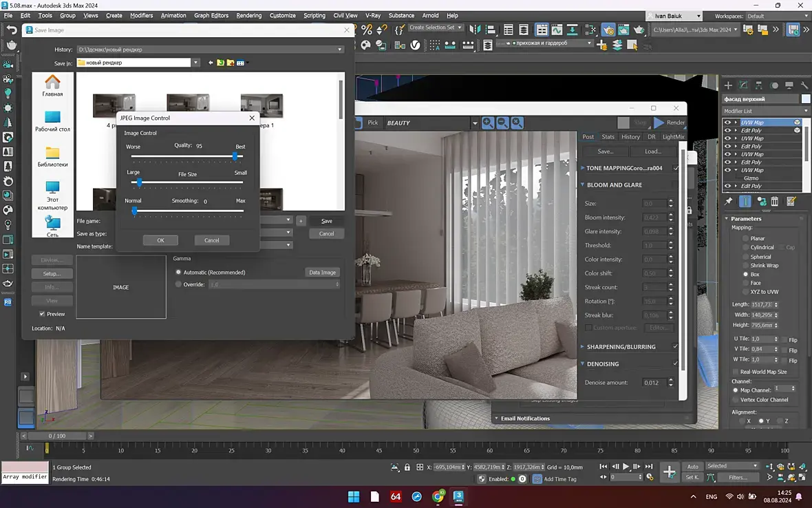Uncheck the Preview checkbox

tap(42, 314)
